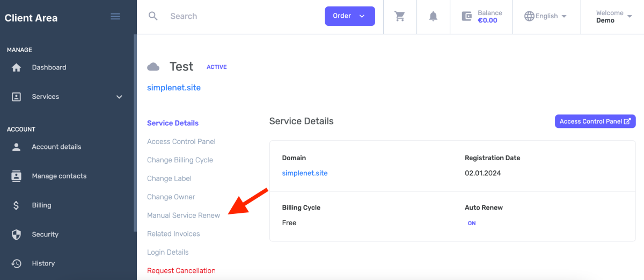Click the search magnifier icon
This screenshot has height=280, width=644.
click(153, 16)
